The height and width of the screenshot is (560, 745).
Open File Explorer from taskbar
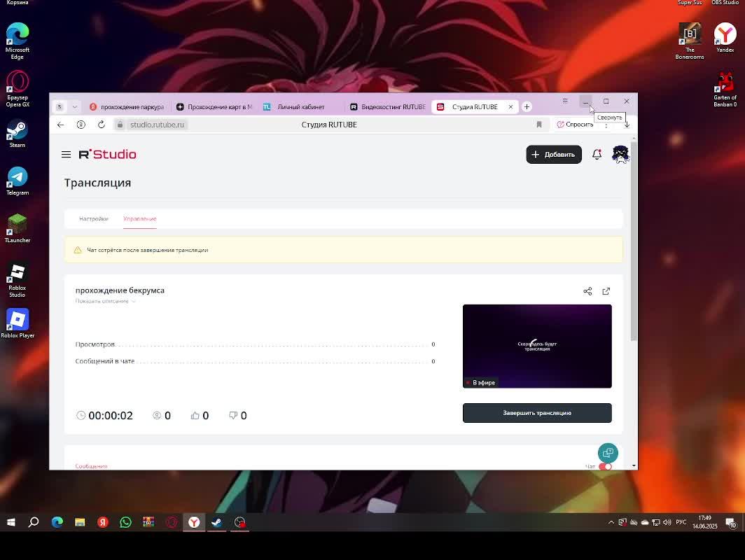click(x=80, y=522)
